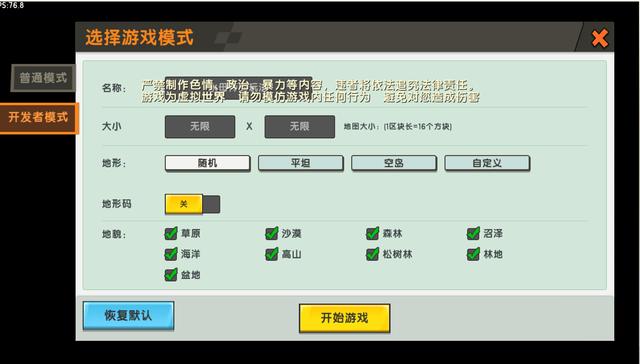
Task: Uncheck the 海洋 biome checkbox
Action: [171, 254]
